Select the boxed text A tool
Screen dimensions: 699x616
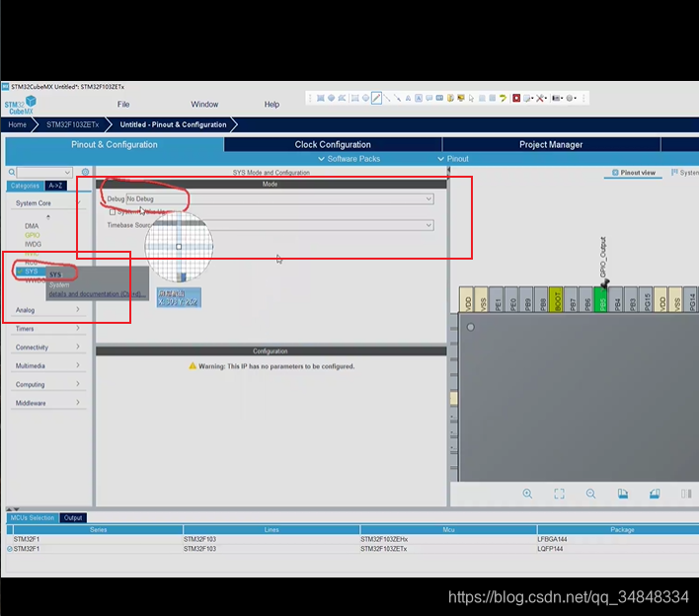pyautogui.click(x=419, y=98)
